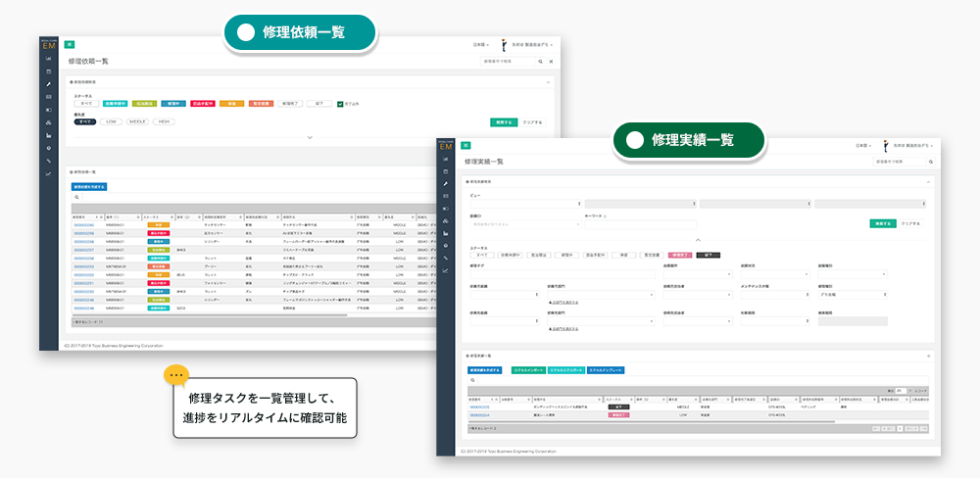This screenshot has width=980, height=478.
Task: Click the cubes icon in repair results sidebar
Action: (445, 221)
